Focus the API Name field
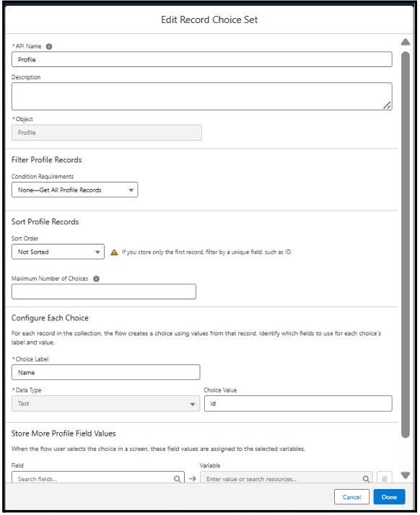This screenshot has height=515, width=420. tap(202, 59)
